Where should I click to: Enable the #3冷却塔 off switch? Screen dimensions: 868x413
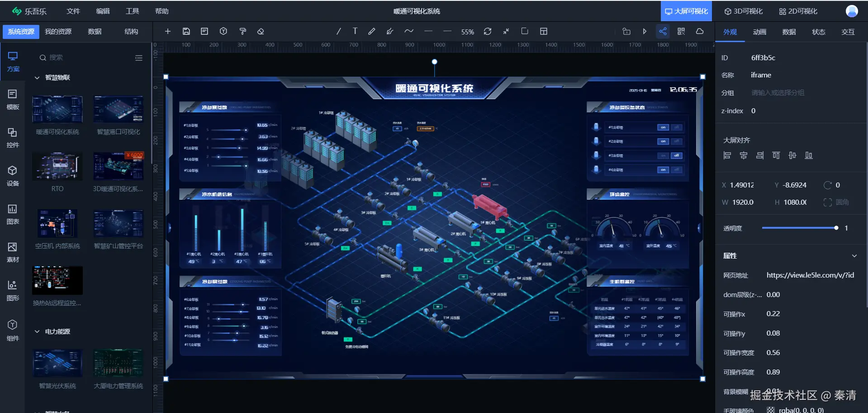677,155
